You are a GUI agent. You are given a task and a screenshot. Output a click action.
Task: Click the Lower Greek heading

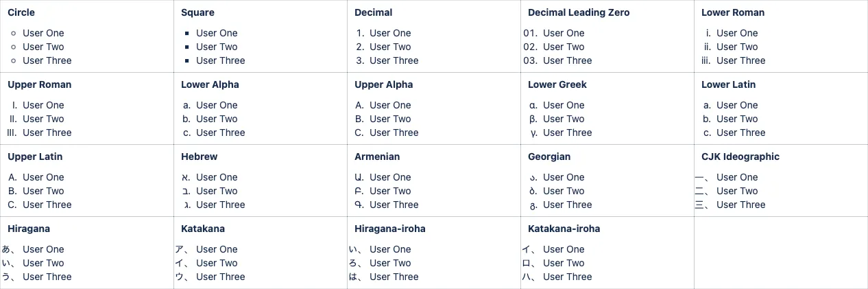[557, 84]
